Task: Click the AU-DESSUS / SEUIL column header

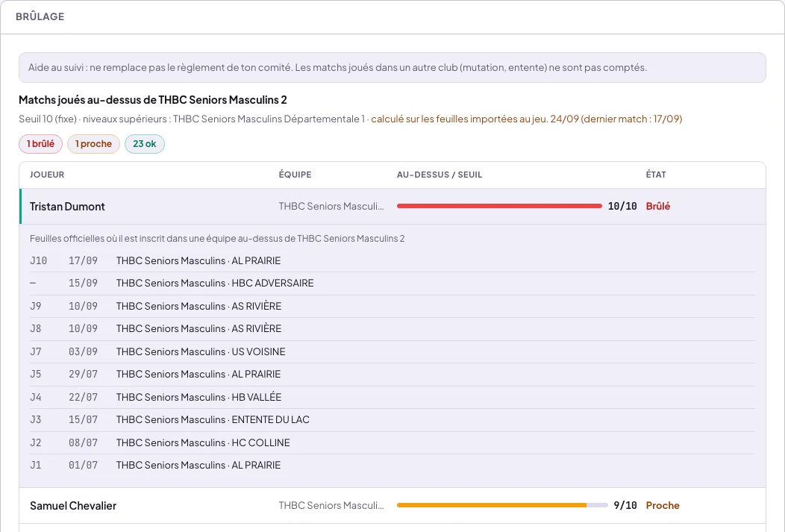Action: 440,175
